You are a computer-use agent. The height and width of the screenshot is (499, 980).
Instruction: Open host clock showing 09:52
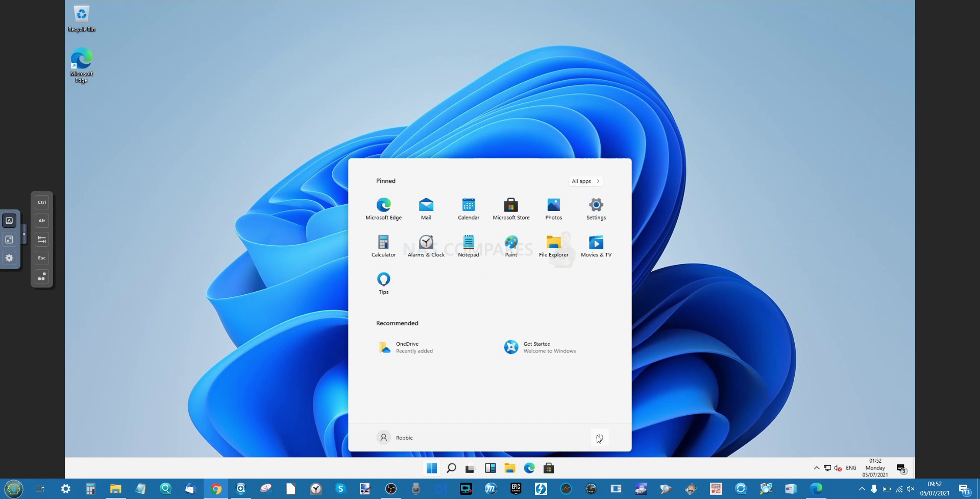935,489
